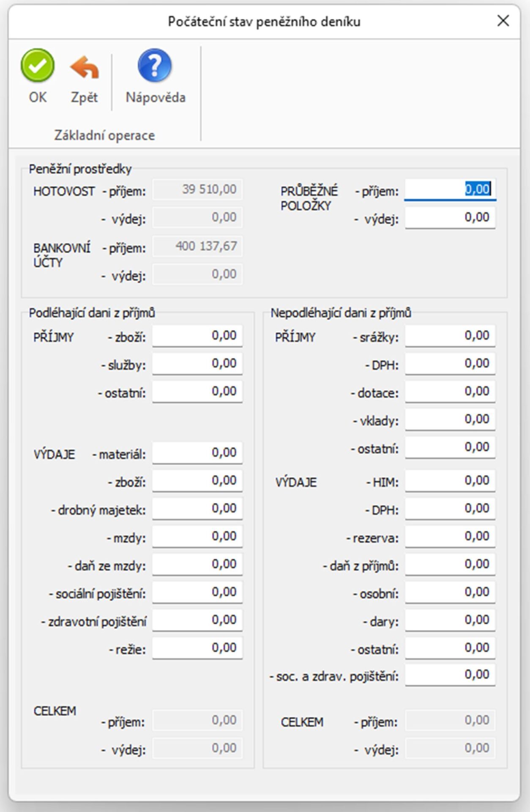Click the mzdy expense field
Viewport: 530px width, 812px height.
197,537
